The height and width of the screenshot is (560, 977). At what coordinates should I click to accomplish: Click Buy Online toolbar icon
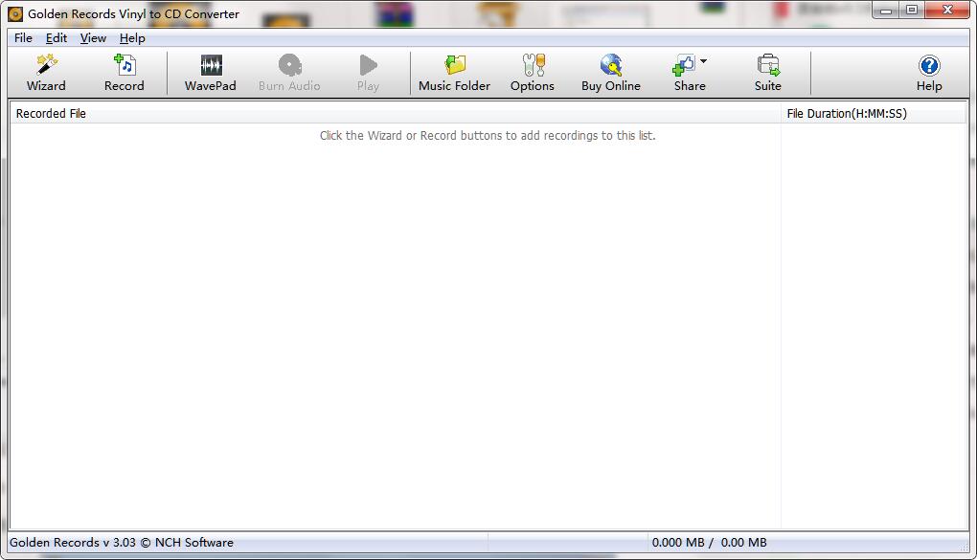(611, 65)
